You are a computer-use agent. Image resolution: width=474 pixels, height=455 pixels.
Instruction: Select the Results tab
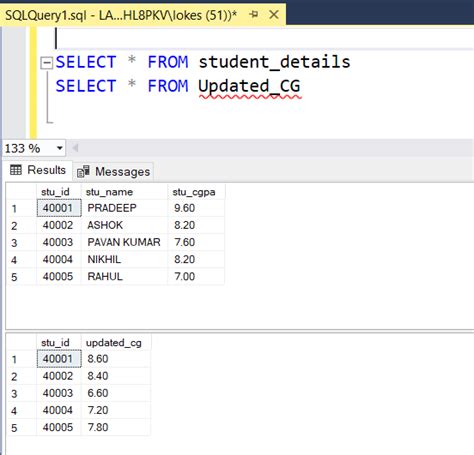pos(38,170)
